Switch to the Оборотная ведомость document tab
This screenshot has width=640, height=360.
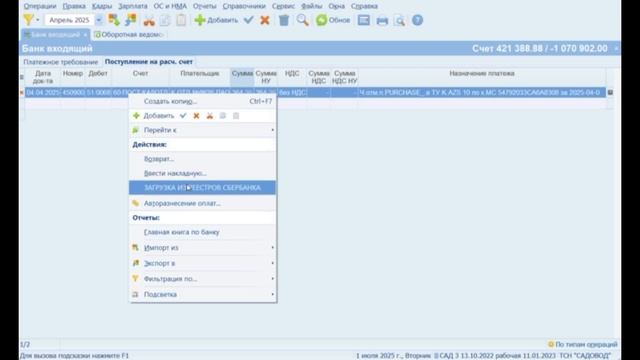129,35
